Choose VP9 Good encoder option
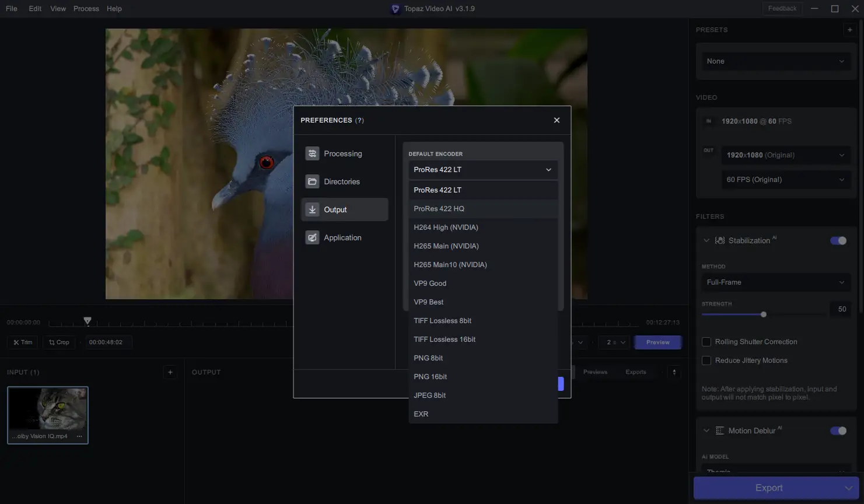The width and height of the screenshot is (864, 504). (x=483, y=283)
